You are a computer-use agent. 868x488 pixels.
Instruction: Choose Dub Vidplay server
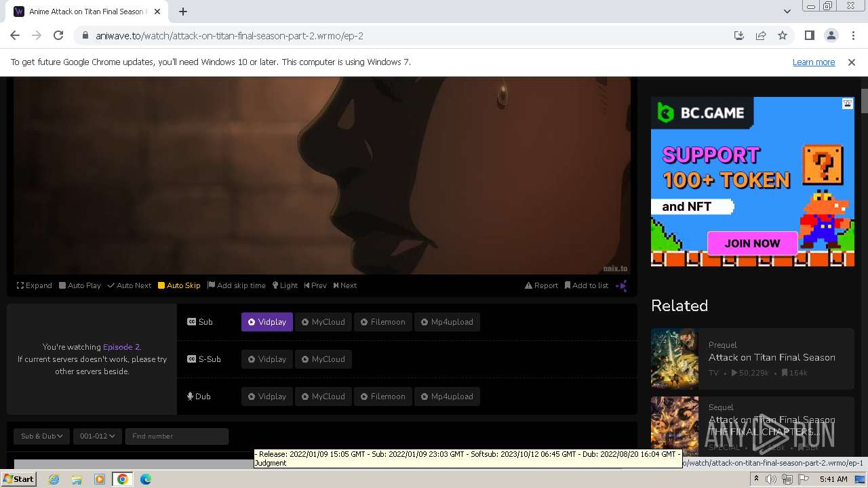coord(267,396)
